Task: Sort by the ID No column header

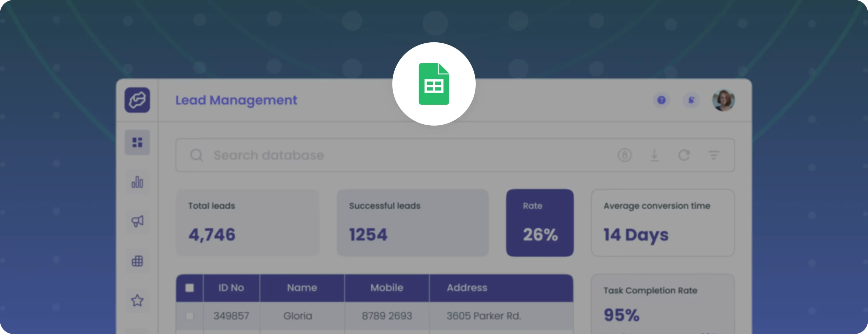Action: 231,288
